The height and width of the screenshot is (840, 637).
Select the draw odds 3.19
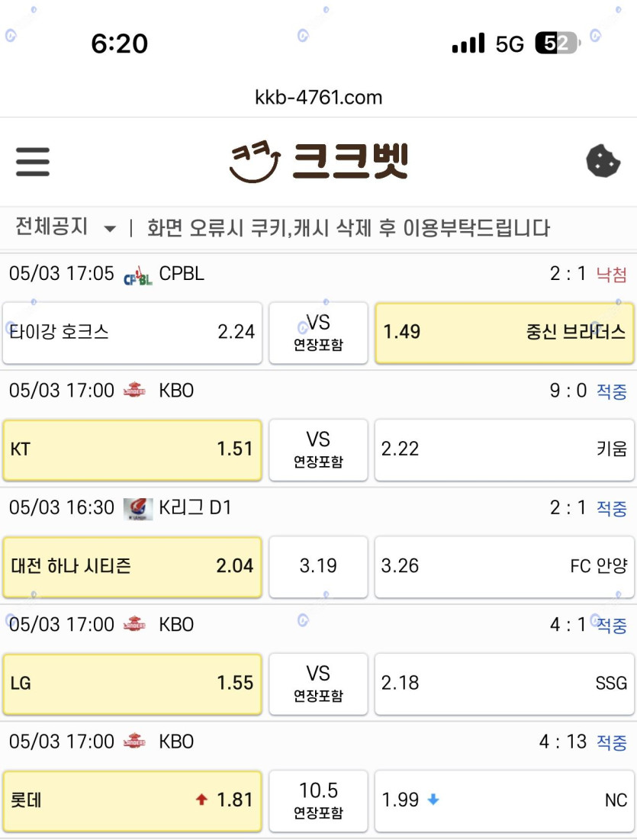318,566
